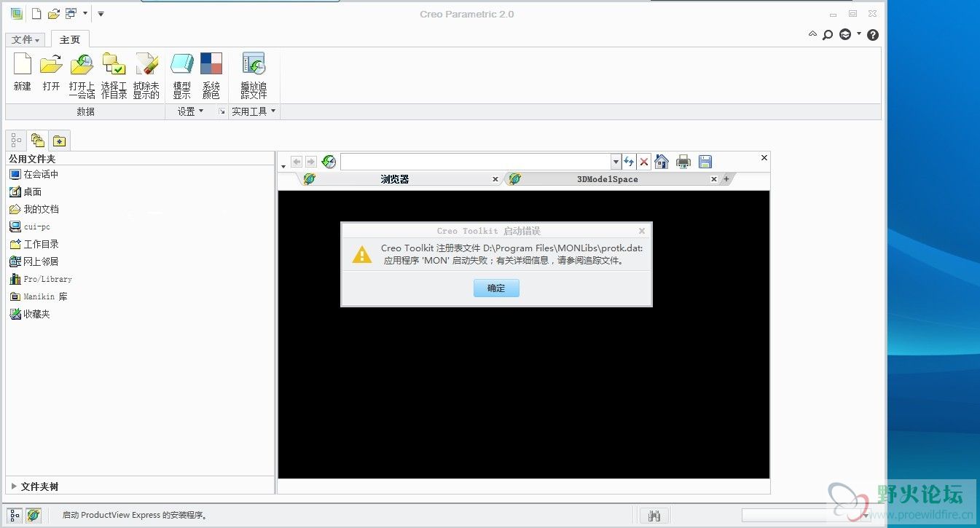Click the browser forward arrow
The height and width of the screenshot is (528, 980).
[x=311, y=162]
